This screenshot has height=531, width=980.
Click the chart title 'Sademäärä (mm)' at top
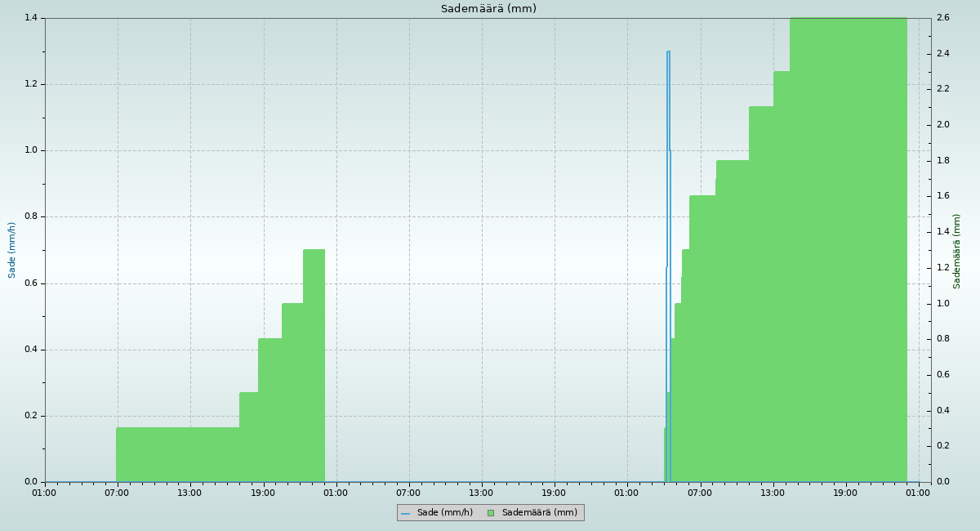pos(488,9)
